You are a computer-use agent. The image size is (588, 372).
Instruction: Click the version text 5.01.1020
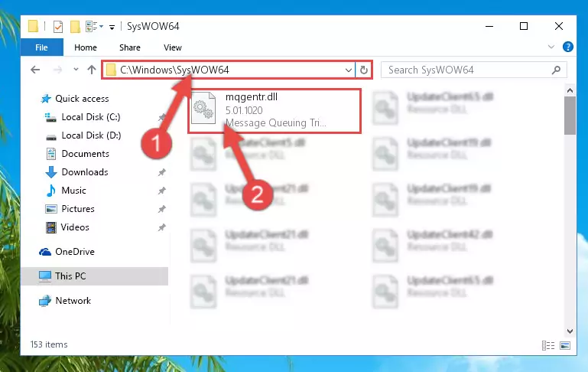pos(244,110)
